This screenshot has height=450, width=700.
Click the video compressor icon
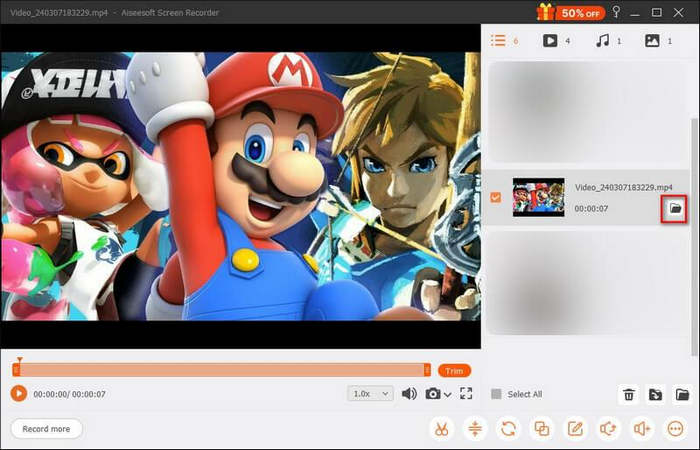point(474,429)
